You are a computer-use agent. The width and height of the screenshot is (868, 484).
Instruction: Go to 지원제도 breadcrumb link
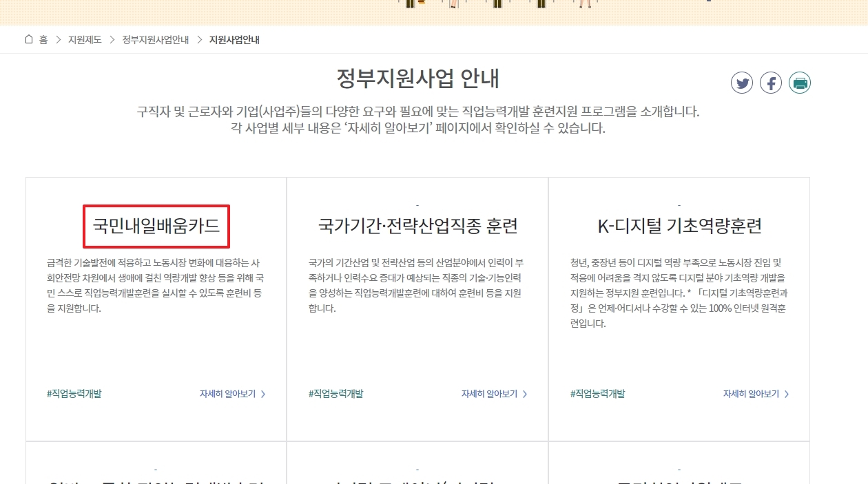[x=85, y=40]
